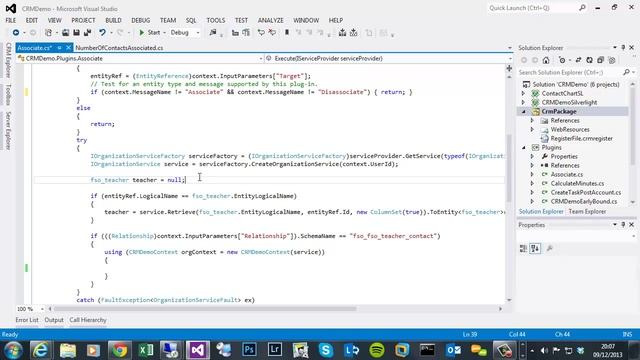The image size is (640, 360).
Task: Open Internet Explorer from the taskbar
Action: tap(41, 350)
